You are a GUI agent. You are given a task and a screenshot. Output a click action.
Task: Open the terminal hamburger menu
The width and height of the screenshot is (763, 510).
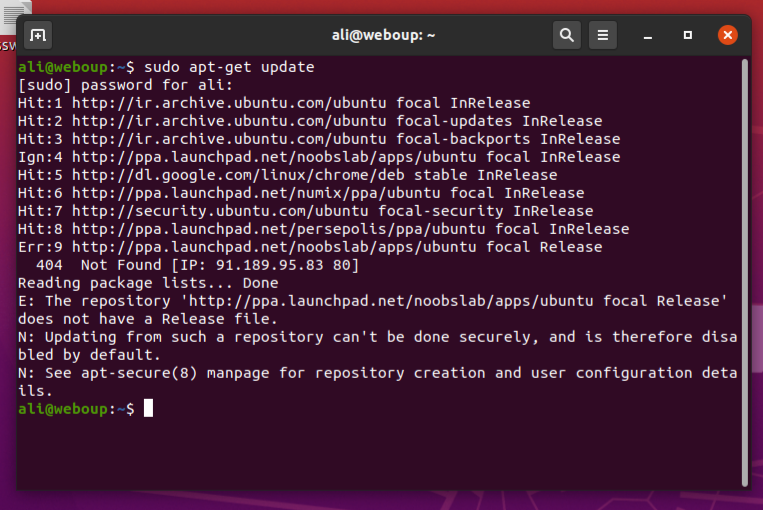coord(602,35)
